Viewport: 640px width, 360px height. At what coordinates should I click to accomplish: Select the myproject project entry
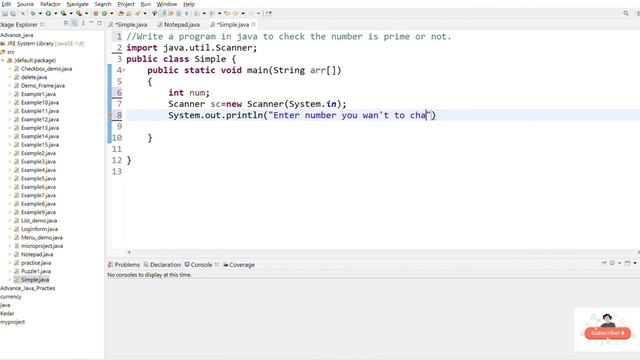point(13,322)
